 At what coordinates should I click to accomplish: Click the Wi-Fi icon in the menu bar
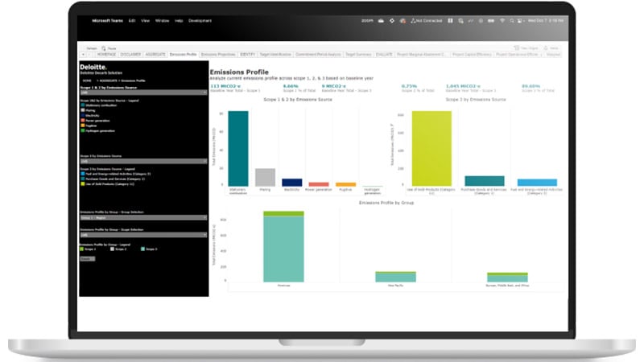click(501, 20)
